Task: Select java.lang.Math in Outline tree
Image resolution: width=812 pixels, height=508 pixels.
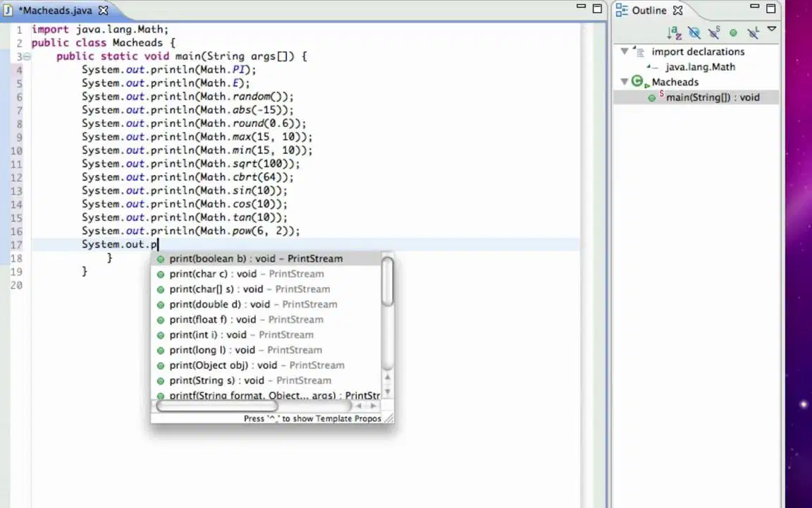Action: pos(700,66)
